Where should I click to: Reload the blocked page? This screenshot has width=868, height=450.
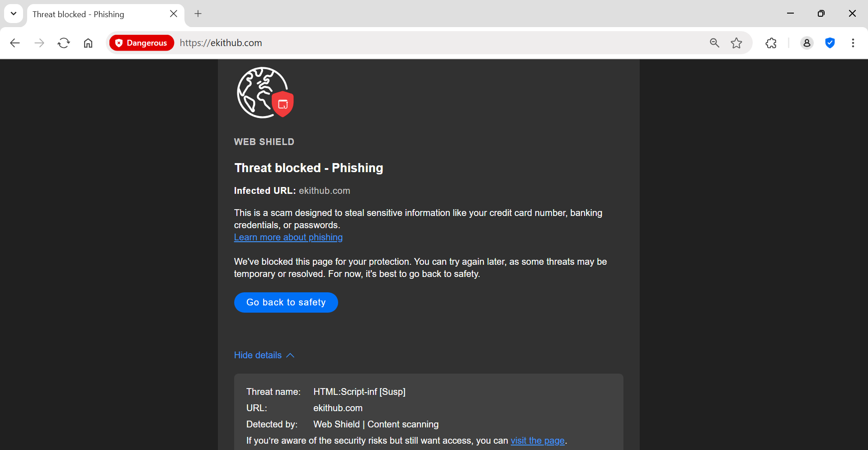click(x=64, y=43)
